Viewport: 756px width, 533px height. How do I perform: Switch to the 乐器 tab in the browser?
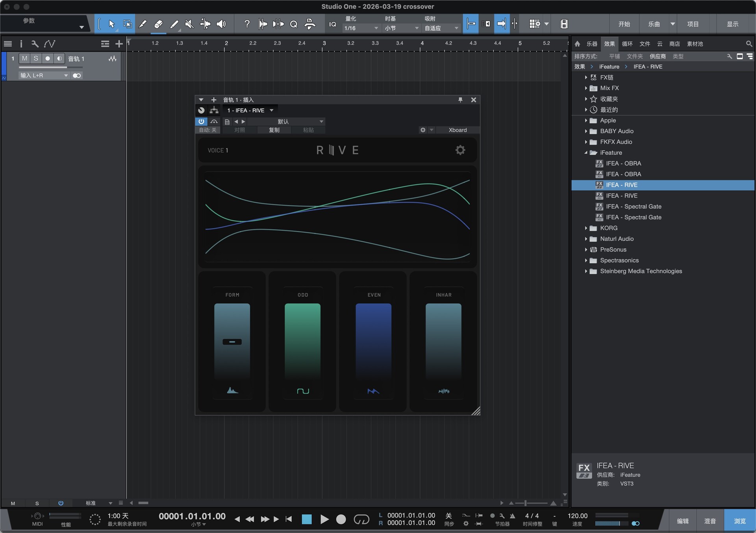coord(591,44)
